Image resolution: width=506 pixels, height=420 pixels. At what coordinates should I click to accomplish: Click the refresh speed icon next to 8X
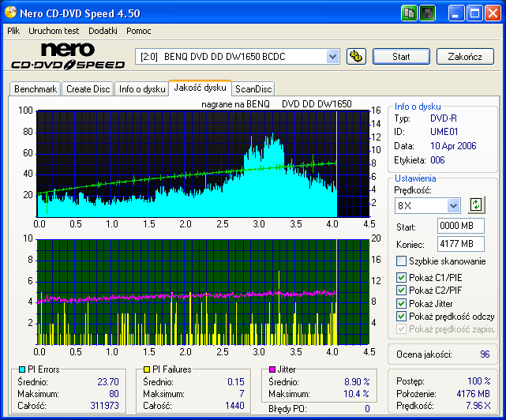(476, 205)
